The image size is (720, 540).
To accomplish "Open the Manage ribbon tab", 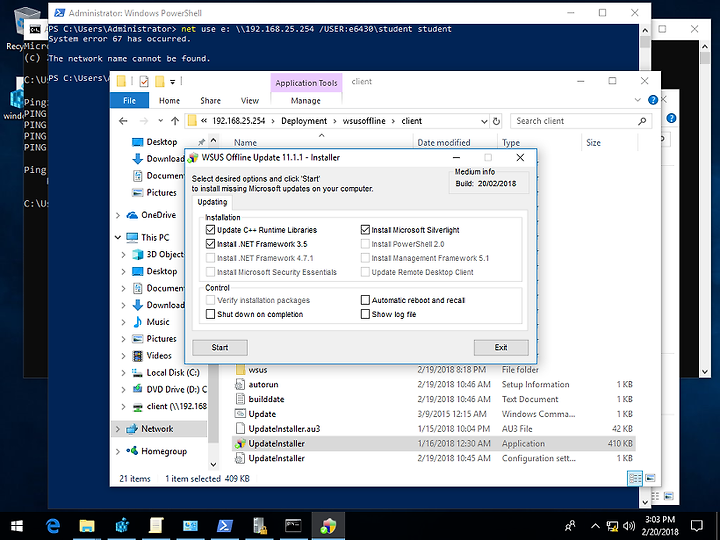I will pos(306,101).
